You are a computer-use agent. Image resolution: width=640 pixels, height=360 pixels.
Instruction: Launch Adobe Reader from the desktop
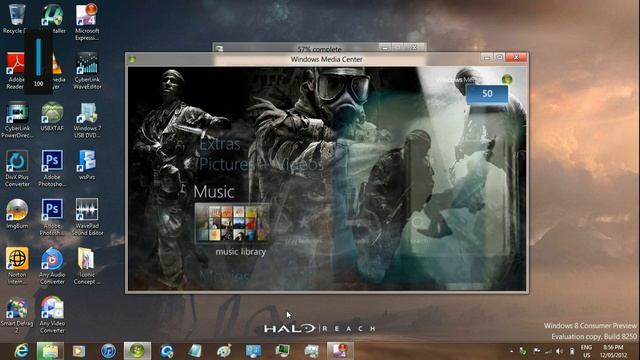point(16,71)
